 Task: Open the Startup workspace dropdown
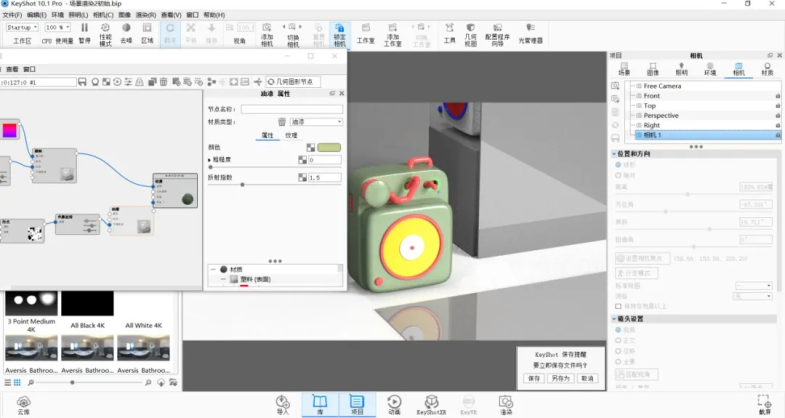click(x=22, y=28)
